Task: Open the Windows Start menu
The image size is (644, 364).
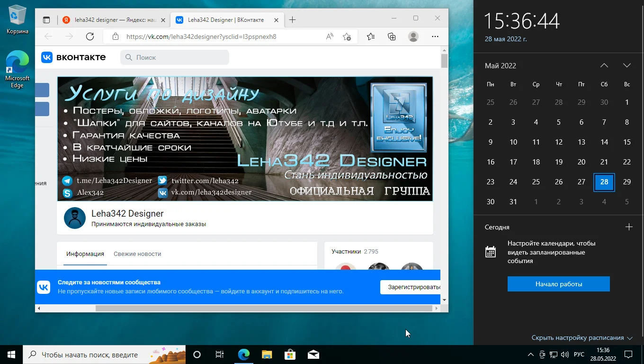Action: [x=11, y=355]
